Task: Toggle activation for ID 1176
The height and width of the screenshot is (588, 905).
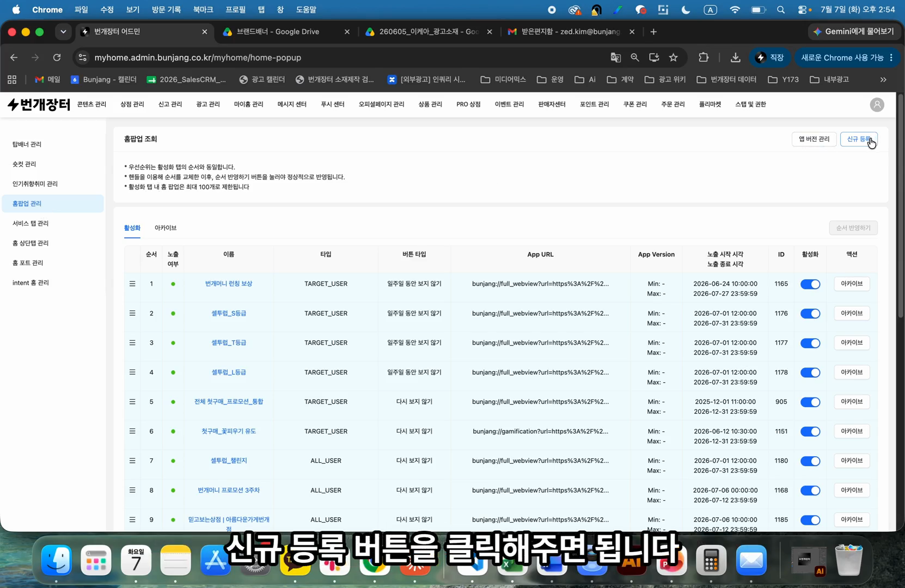Action: click(810, 314)
